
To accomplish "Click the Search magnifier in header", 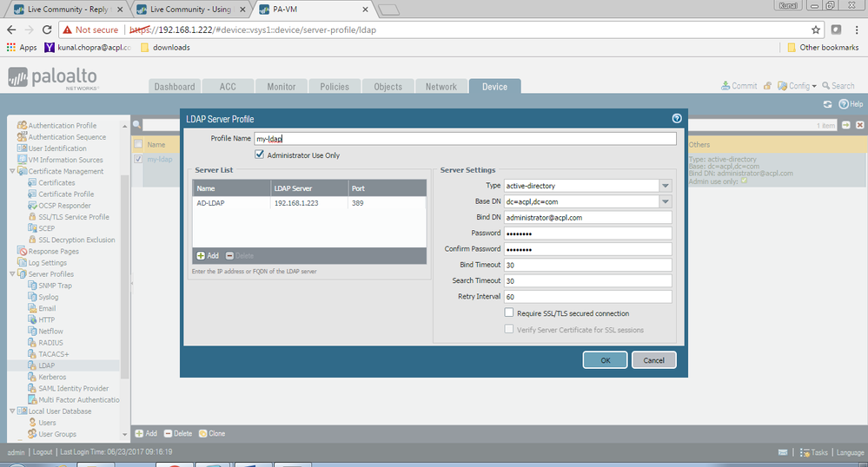I will (826, 86).
